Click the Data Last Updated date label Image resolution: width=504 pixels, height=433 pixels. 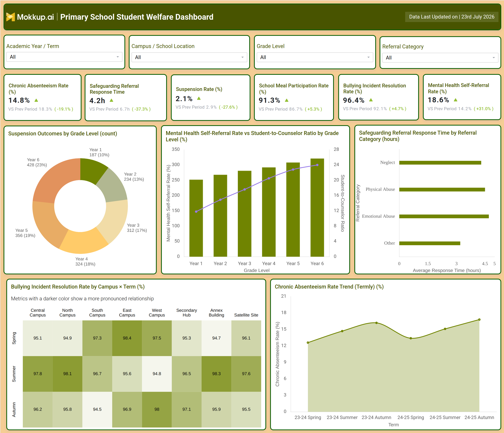click(452, 17)
